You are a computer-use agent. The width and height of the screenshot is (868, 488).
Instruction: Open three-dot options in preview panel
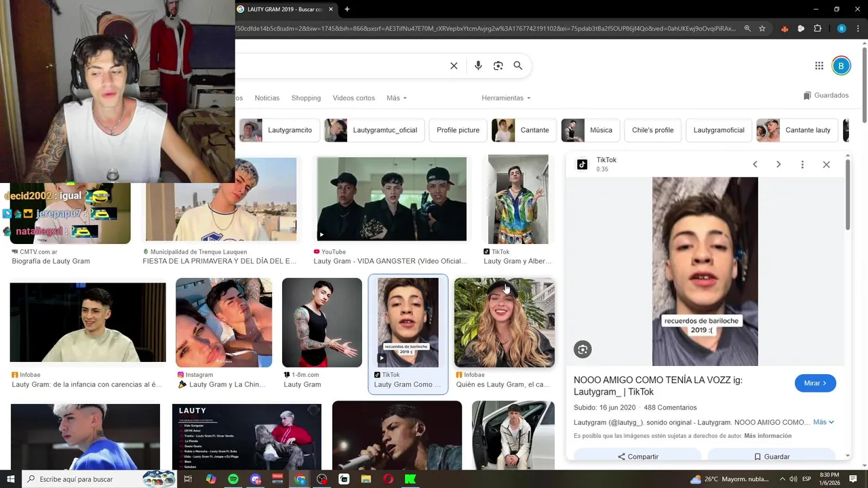(x=802, y=165)
